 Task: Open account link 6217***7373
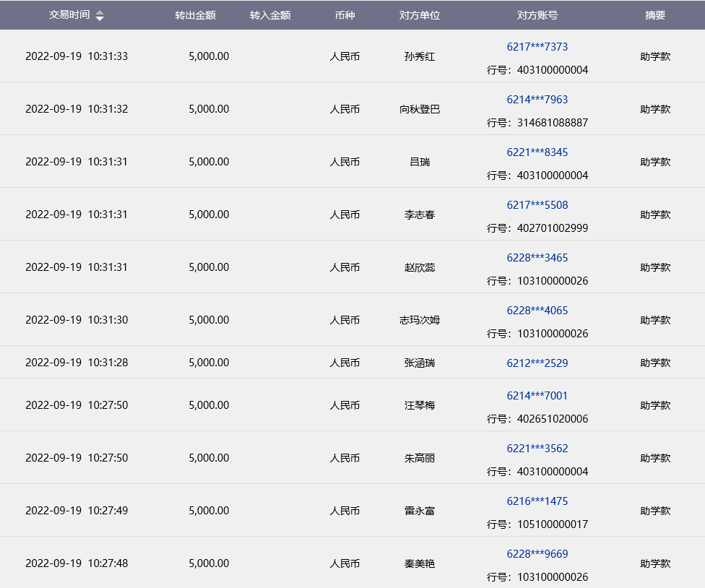click(x=537, y=47)
